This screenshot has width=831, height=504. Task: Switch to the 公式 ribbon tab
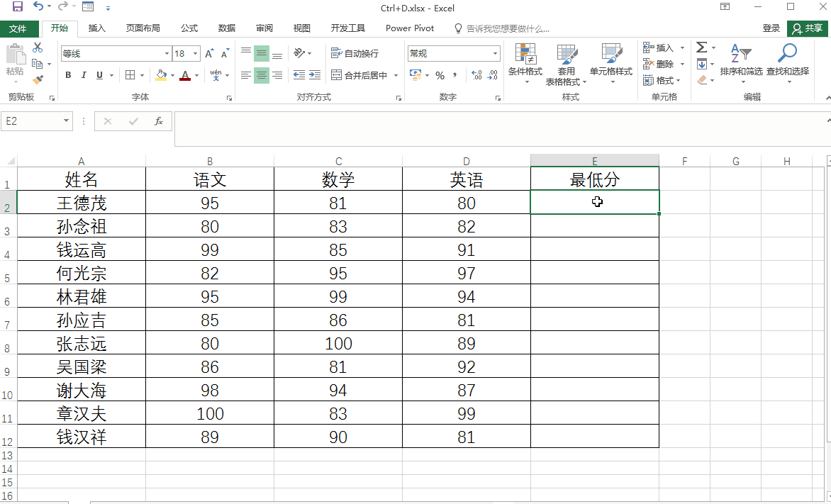coord(189,28)
